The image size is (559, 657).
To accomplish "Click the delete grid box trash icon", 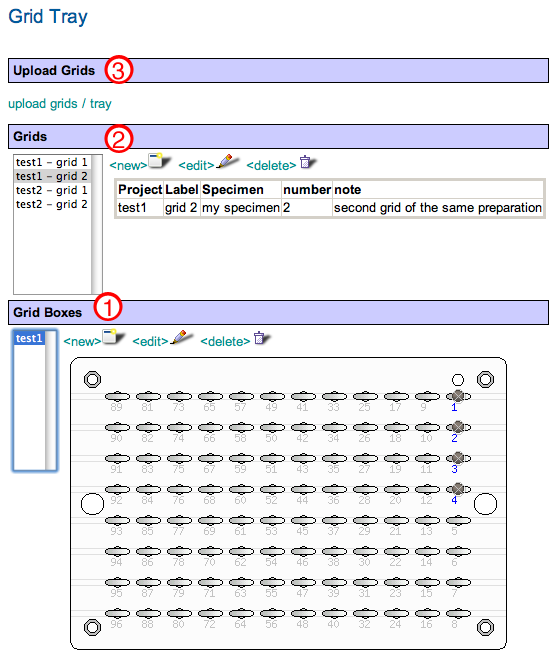I will (x=262, y=338).
